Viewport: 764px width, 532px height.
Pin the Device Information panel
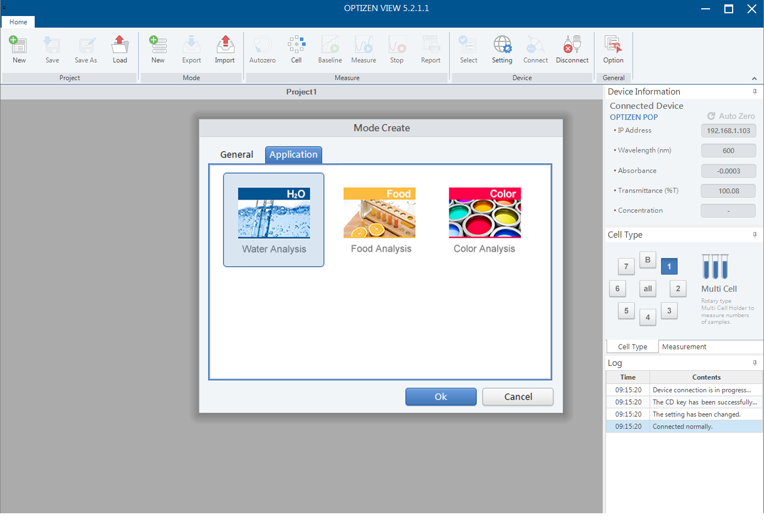point(755,91)
